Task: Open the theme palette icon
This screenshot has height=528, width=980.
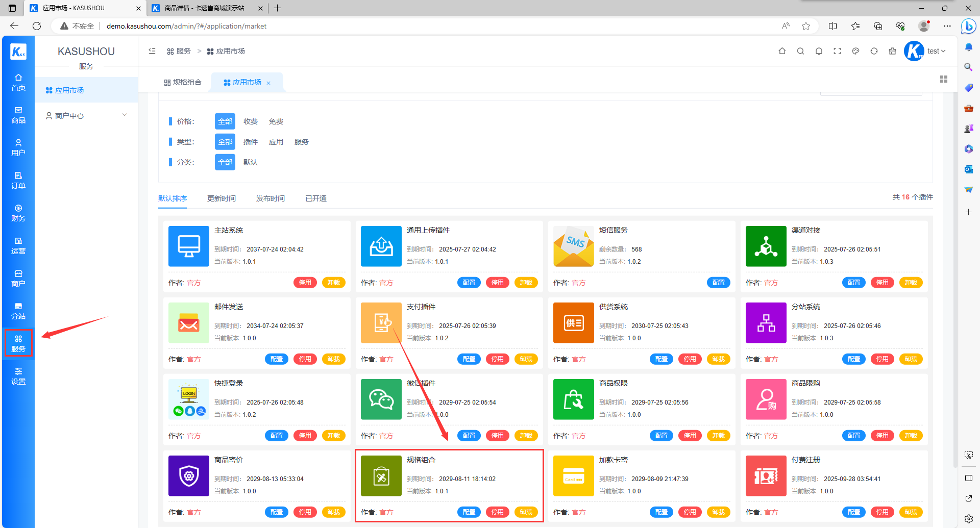Action: (x=855, y=51)
